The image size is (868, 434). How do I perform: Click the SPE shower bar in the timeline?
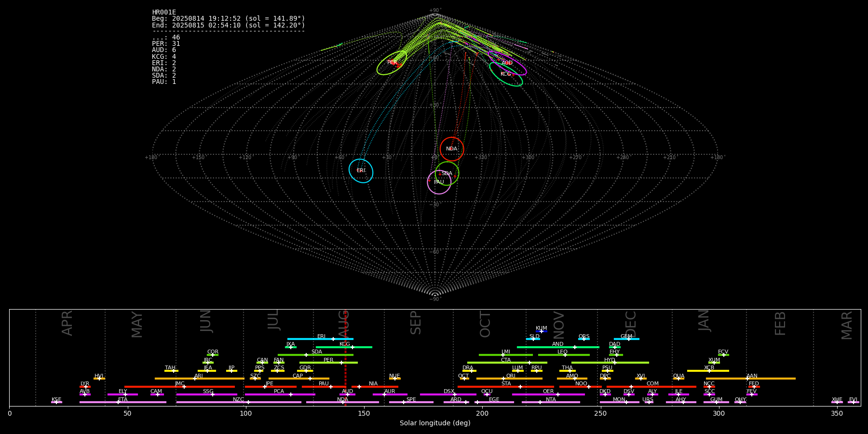(411, 402)
